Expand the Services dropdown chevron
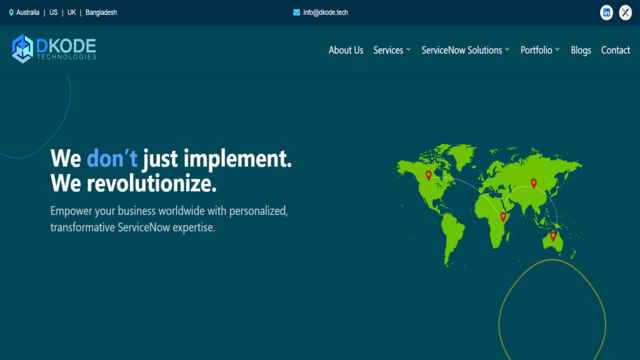The image size is (640, 360). (x=408, y=49)
